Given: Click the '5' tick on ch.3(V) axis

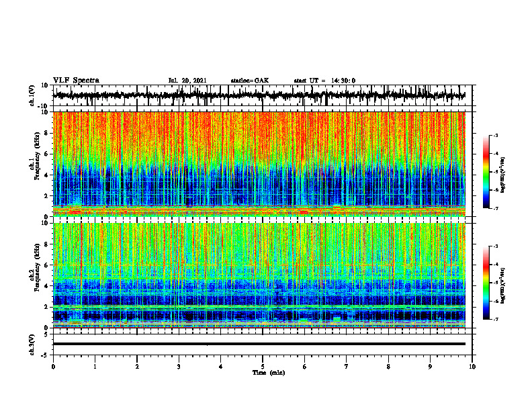Looking at the screenshot, I should coord(46,334).
